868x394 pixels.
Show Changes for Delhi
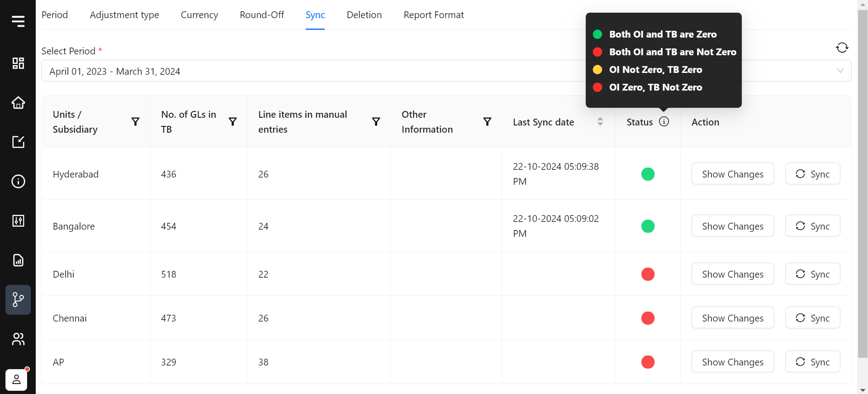tap(732, 274)
